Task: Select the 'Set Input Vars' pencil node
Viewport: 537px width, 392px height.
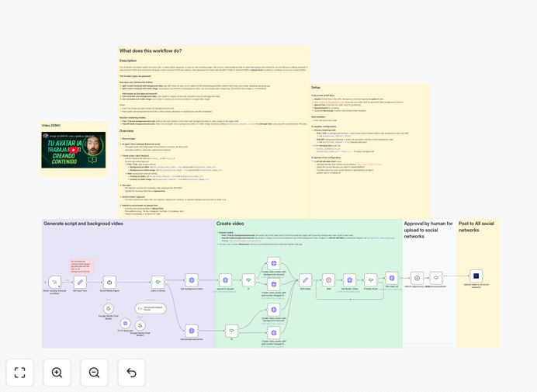Action: coord(80,282)
